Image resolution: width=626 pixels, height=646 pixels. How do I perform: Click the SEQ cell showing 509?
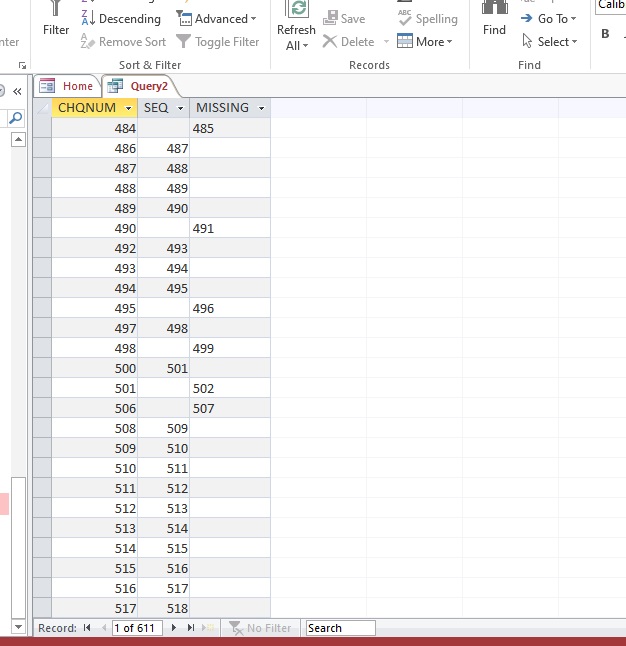point(164,428)
